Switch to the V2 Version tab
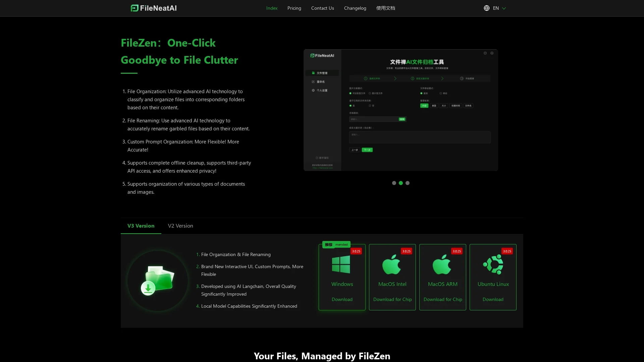The width and height of the screenshot is (644, 362). 180,226
